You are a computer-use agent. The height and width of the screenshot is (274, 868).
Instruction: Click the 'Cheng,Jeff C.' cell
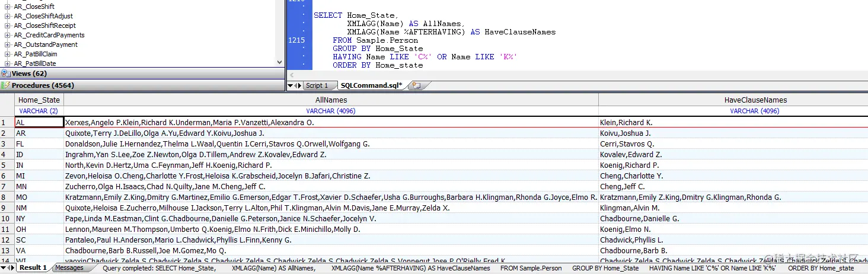(x=733, y=186)
